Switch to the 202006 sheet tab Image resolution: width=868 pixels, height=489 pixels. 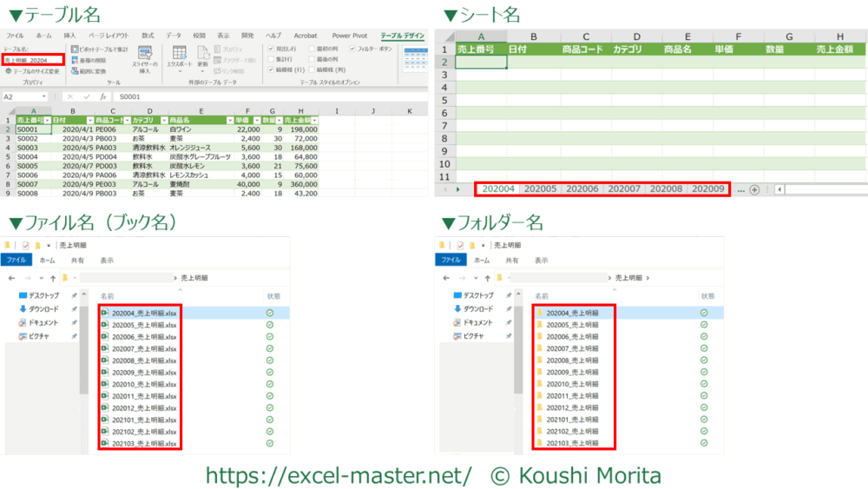point(582,189)
